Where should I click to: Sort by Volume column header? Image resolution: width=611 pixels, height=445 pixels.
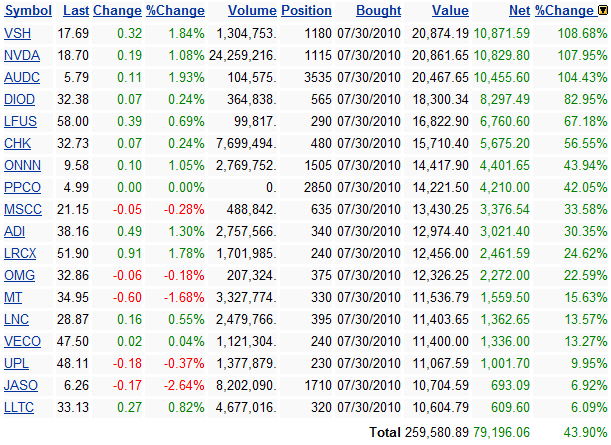252,11
